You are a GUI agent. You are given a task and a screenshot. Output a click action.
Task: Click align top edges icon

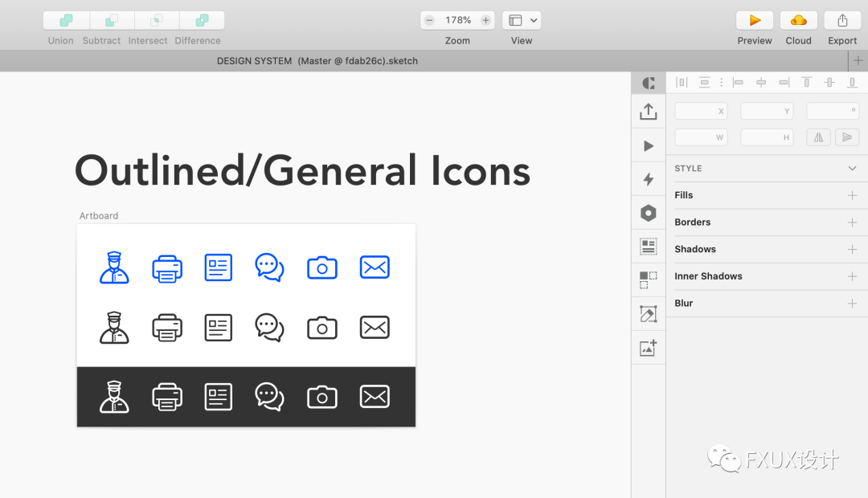pyautogui.click(x=807, y=83)
